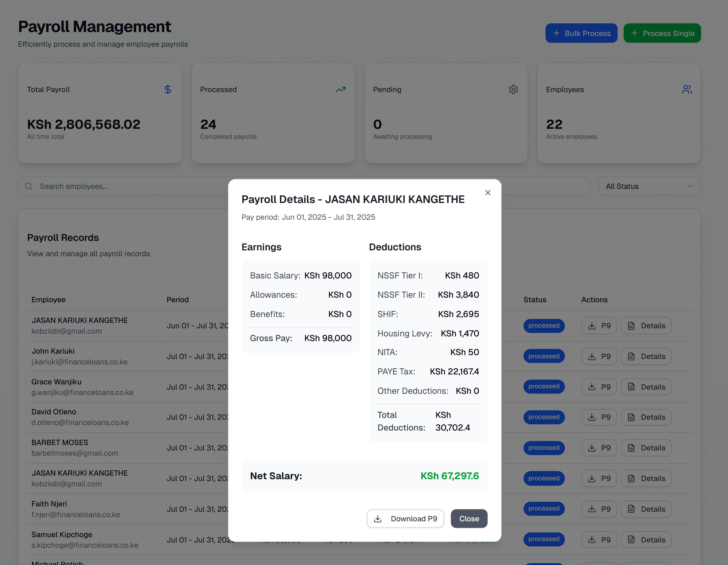
Task: Click email barbetmoses@gmail.com
Action: [x=75, y=453]
